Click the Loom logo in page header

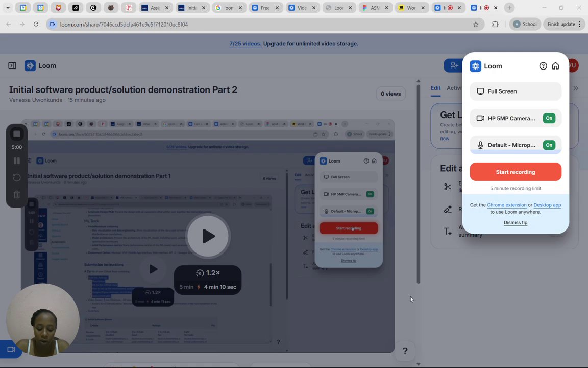pyautogui.click(x=40, y=66)
